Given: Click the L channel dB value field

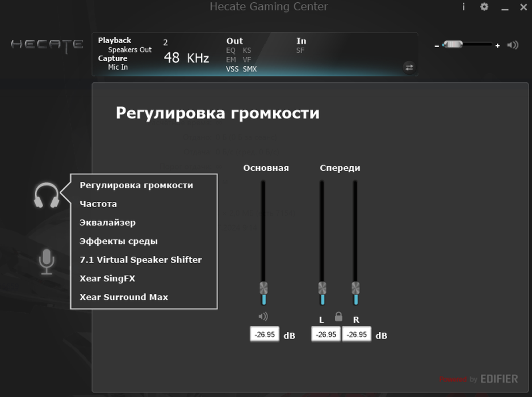Looking at the screenshot, I should coord(326,334).
